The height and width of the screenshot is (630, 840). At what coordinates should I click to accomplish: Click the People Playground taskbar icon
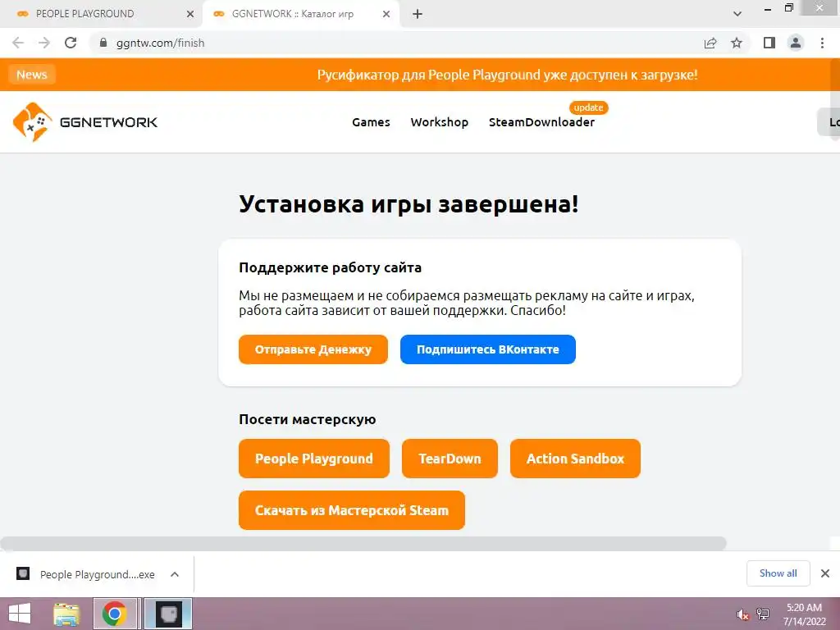169,614
